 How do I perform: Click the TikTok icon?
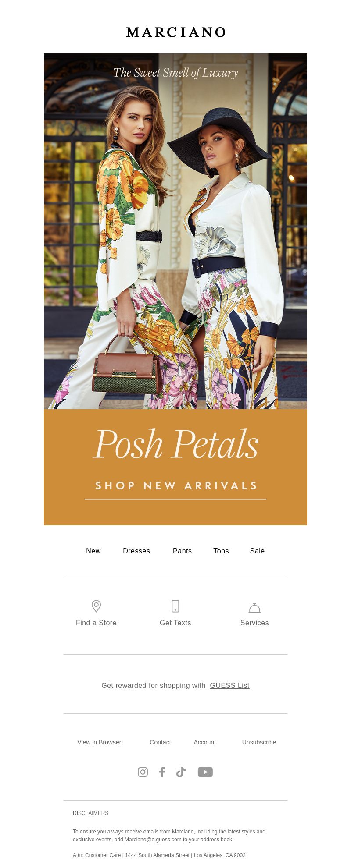click(181, 772)
